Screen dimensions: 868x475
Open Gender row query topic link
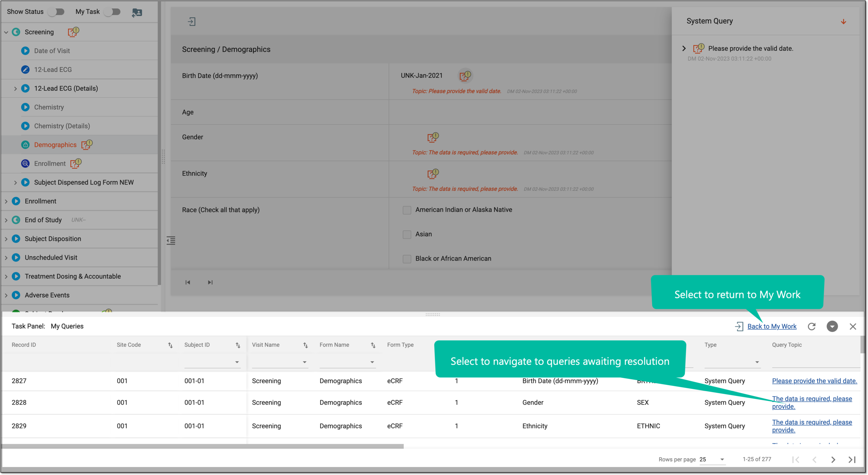(x=812, y=402)
